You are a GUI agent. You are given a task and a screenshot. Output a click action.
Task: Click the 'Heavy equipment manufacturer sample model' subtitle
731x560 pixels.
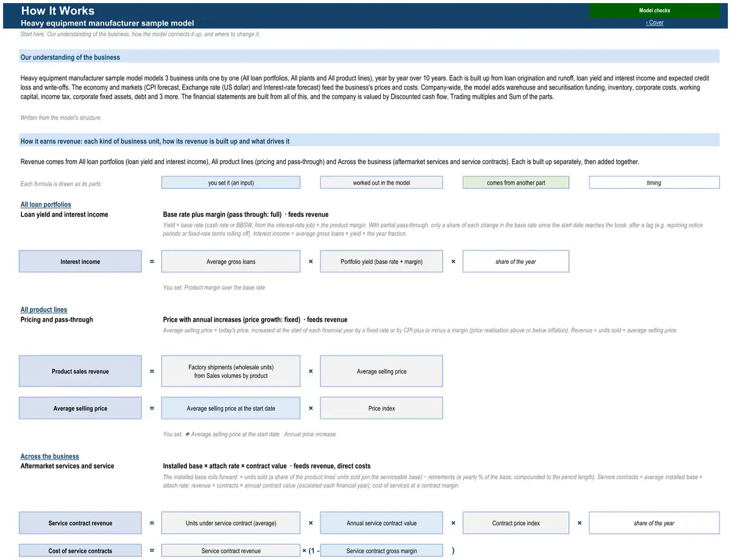tap(107, 23)
